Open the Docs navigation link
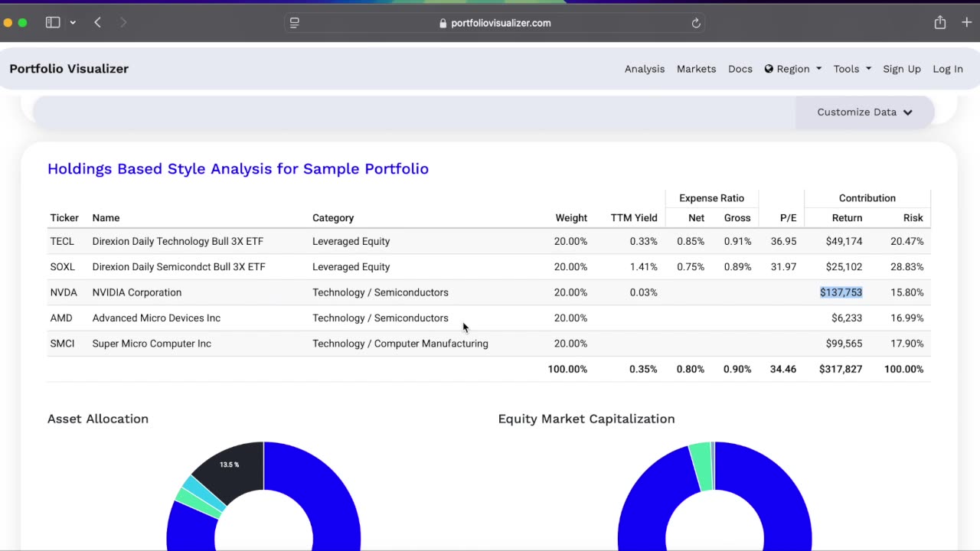 point(740,69)
